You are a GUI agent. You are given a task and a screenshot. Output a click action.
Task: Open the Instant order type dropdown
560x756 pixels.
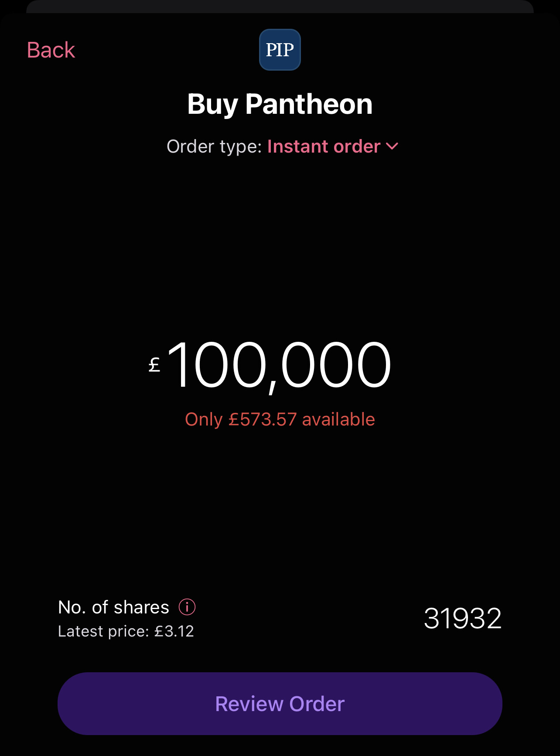[333, 146]
